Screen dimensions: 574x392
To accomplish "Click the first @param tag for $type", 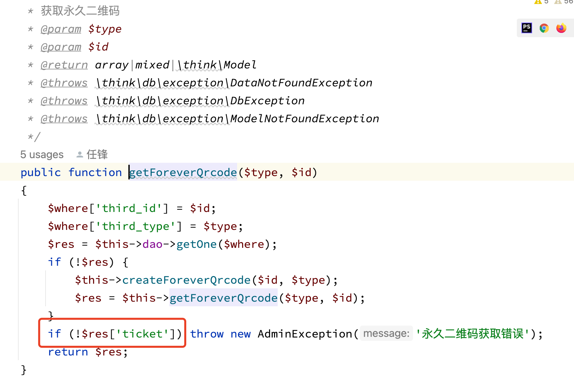I will 61,29.
